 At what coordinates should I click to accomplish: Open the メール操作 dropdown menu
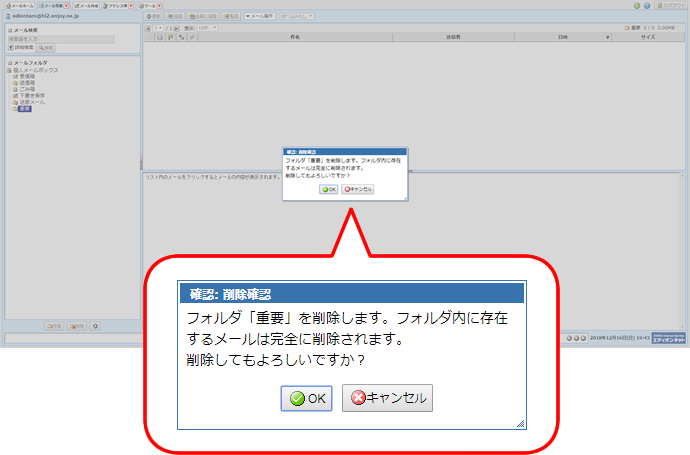[x=260, y=16]
